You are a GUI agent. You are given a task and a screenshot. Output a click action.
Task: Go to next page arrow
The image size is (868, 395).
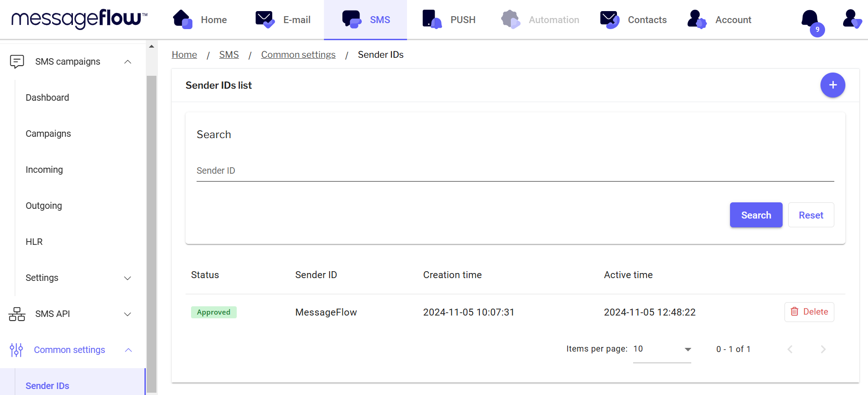point(823,349)
